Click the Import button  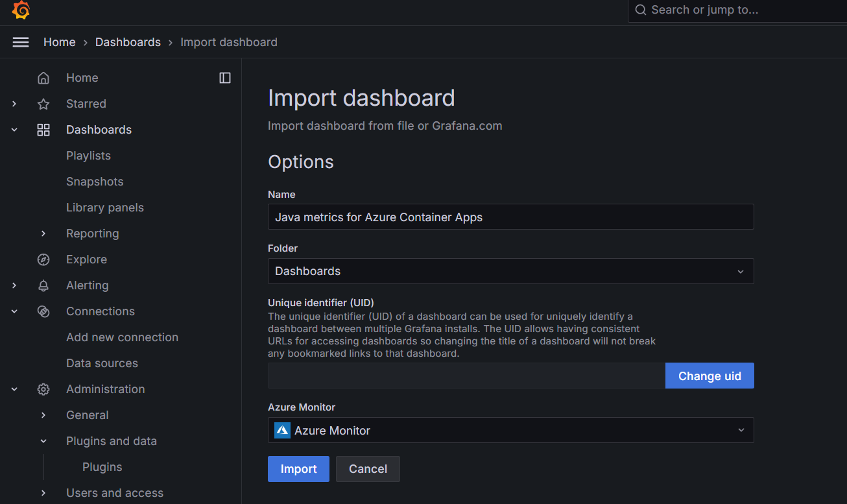[298, 468]
